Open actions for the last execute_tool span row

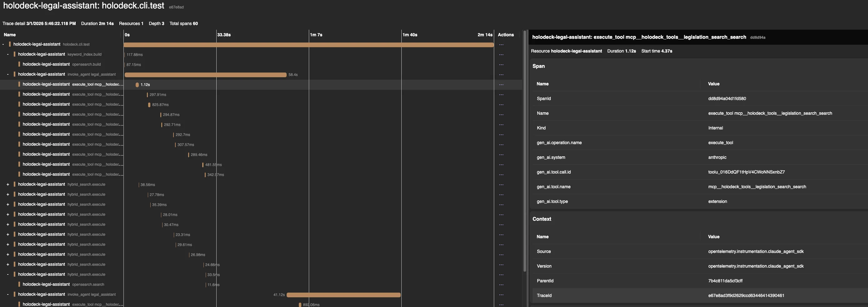pyautogui.click(x=501, y=304)
